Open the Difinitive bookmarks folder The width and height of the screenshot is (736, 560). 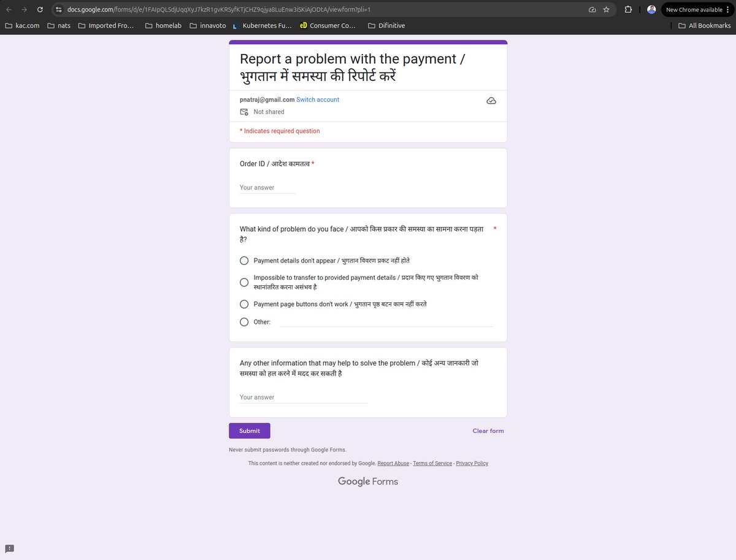click(x=386, y=26)
